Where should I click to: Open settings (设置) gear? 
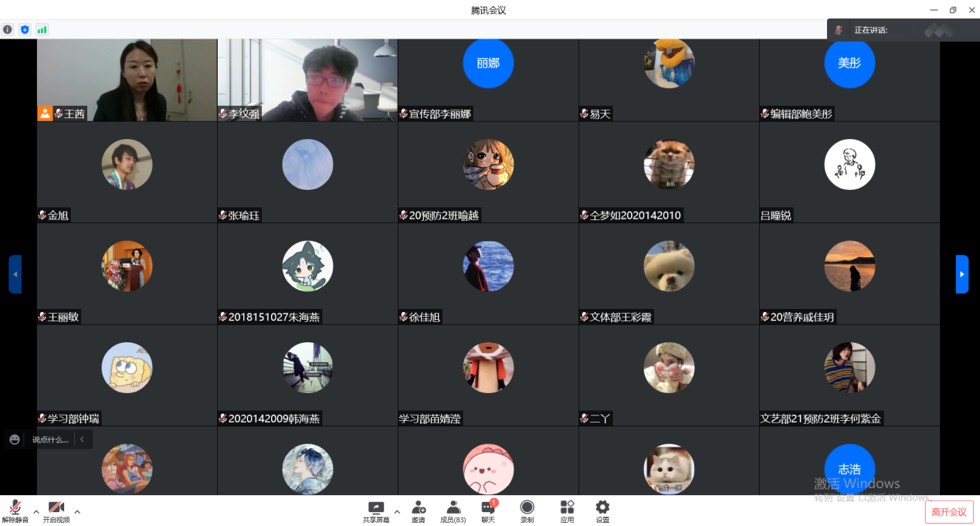[x=602, y=511]
